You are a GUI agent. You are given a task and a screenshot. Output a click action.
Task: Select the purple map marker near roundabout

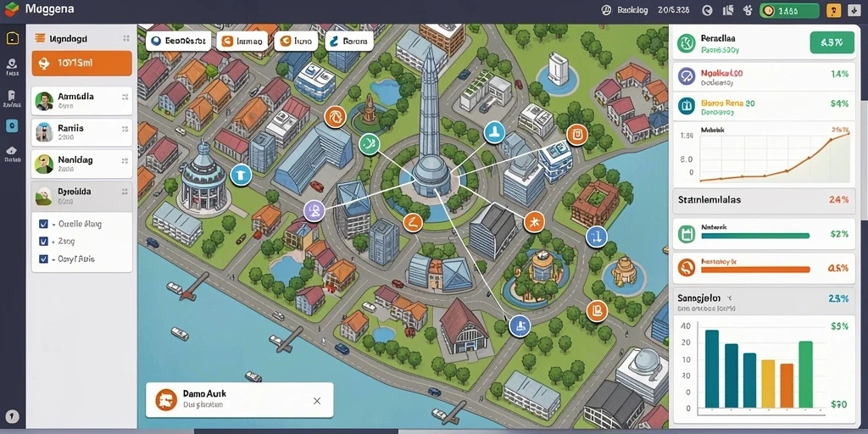pos(314,211)
